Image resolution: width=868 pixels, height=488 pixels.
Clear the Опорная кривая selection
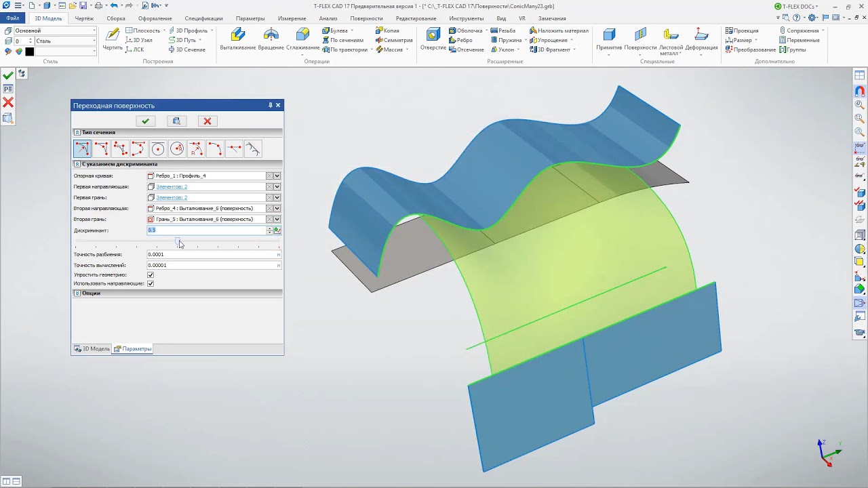269,176
